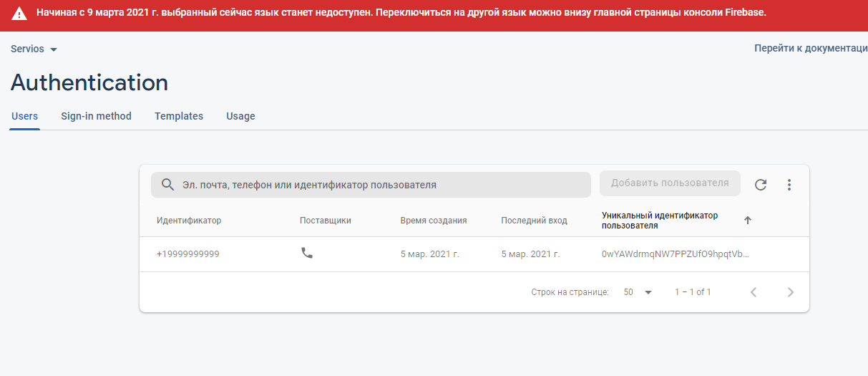The image size is (868, 376).
Task: Open the Перейти к документации link
Action: pos(811,48)
